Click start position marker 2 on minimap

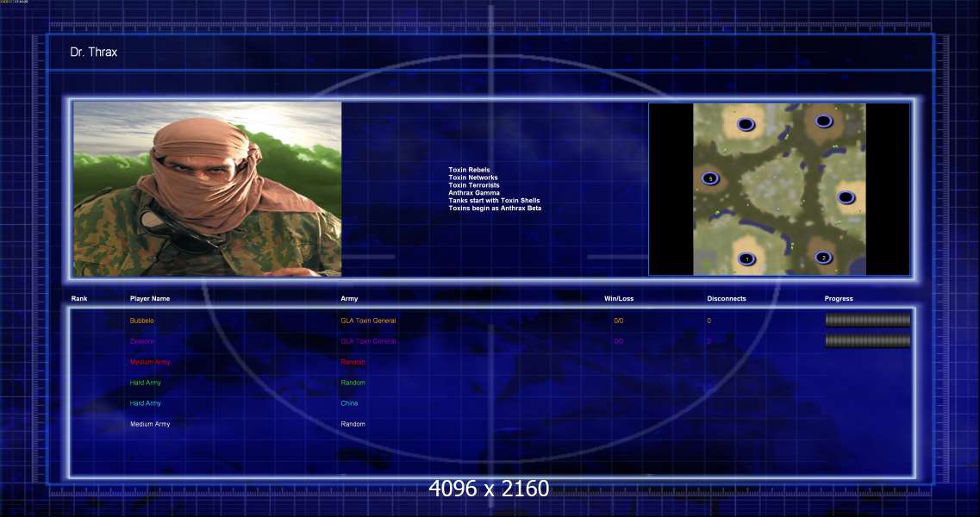click(x=824, y=258)
